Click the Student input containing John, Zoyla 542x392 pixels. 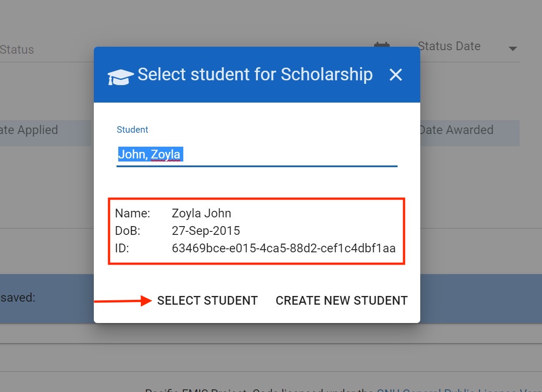click(257, 155)
